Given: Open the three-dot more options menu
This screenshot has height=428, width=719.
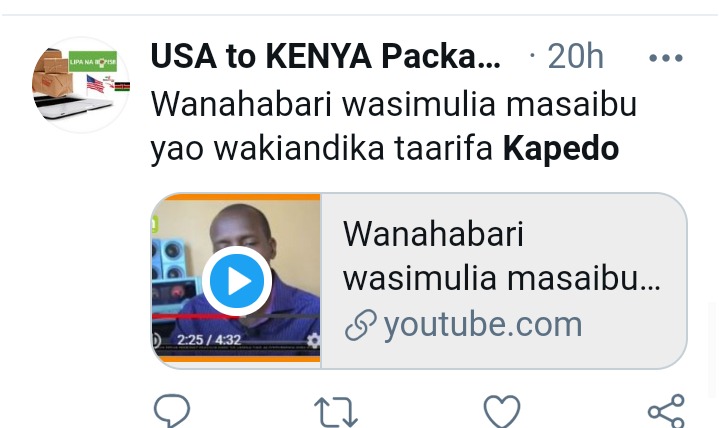Looking at the screenshot, I should pos(666,58).
